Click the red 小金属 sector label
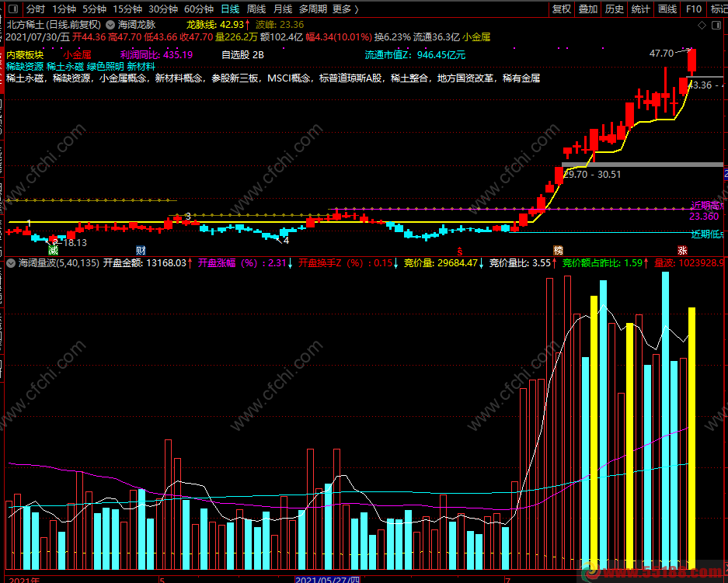This screenshot has height=583, width=728. [77, 55]
